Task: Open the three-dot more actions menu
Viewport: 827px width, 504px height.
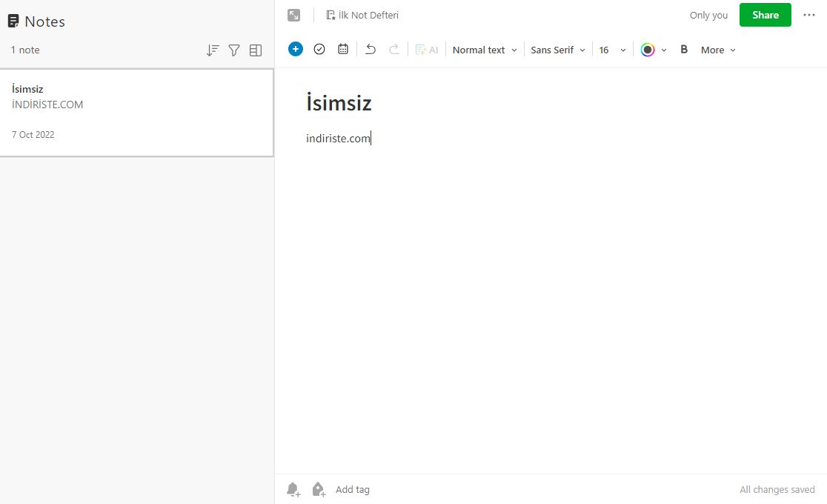Action: 809,15
